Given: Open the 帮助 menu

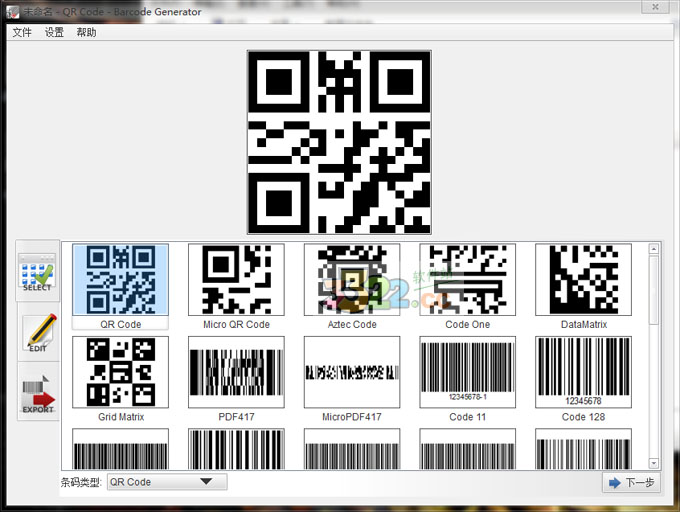Looking at the screenshot, I should 86,32.
